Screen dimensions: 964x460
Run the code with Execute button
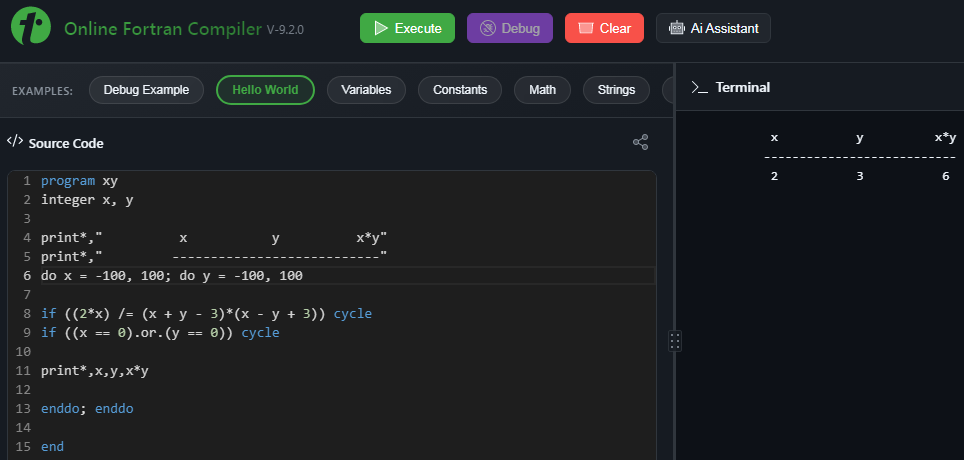[x=407, y=28]
